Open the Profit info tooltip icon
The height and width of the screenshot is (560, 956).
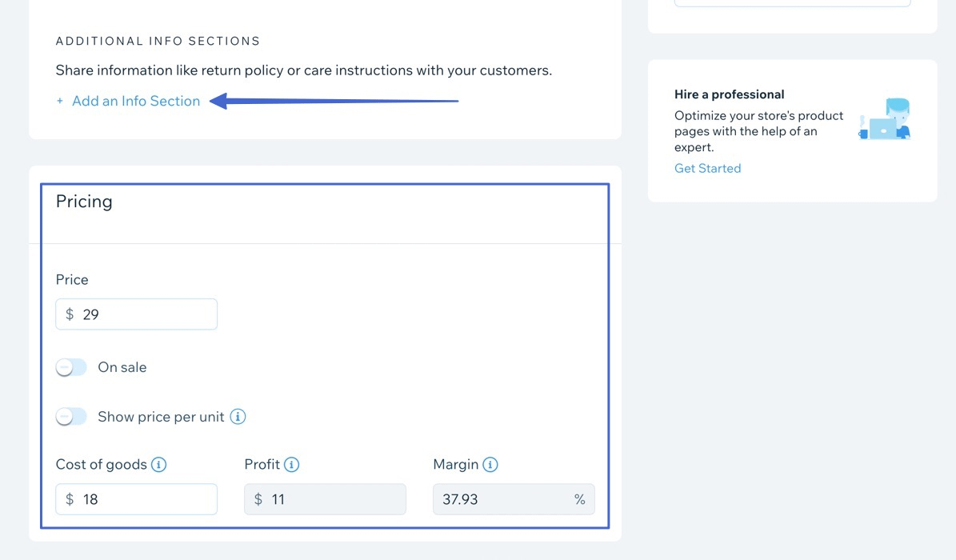(x=291, y=464)
